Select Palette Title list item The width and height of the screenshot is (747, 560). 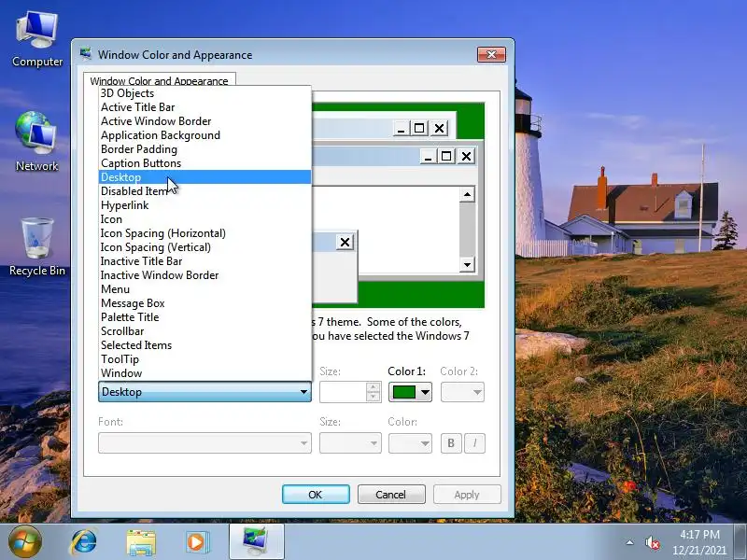204,317
